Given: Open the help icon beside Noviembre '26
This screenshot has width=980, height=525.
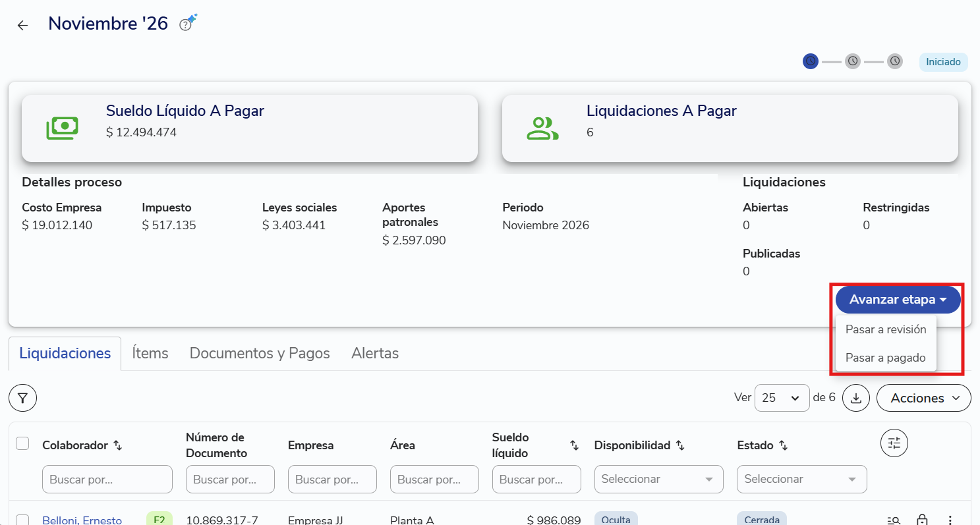Looking at the screenshot, I should pyautogui.click(x=186, y=25).
